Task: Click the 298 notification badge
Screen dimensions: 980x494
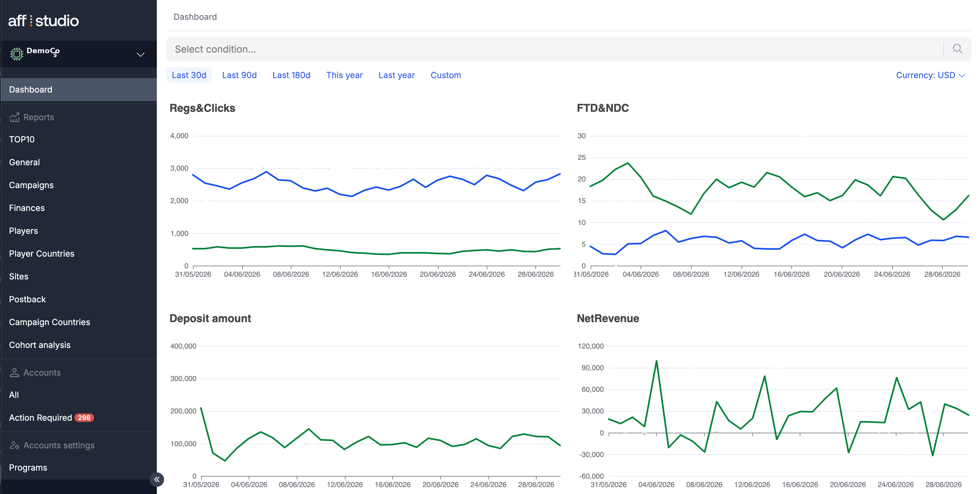Action: (84, 417)
